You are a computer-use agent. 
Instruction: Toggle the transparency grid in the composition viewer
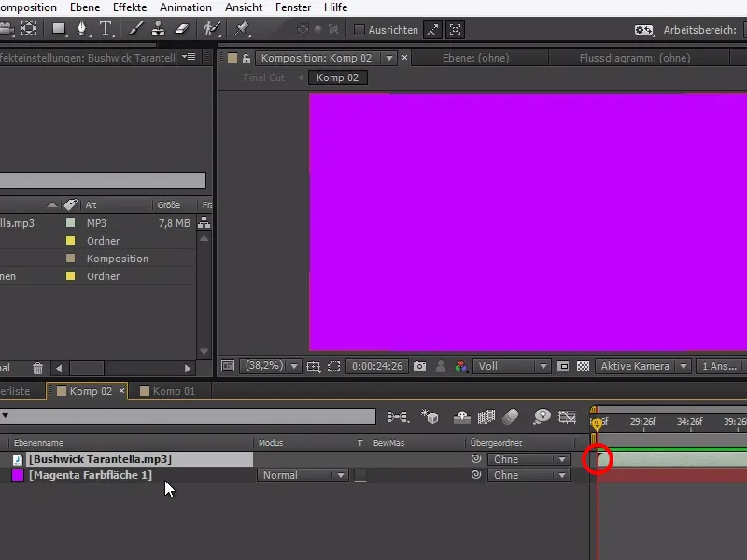(x=584, y=366)
